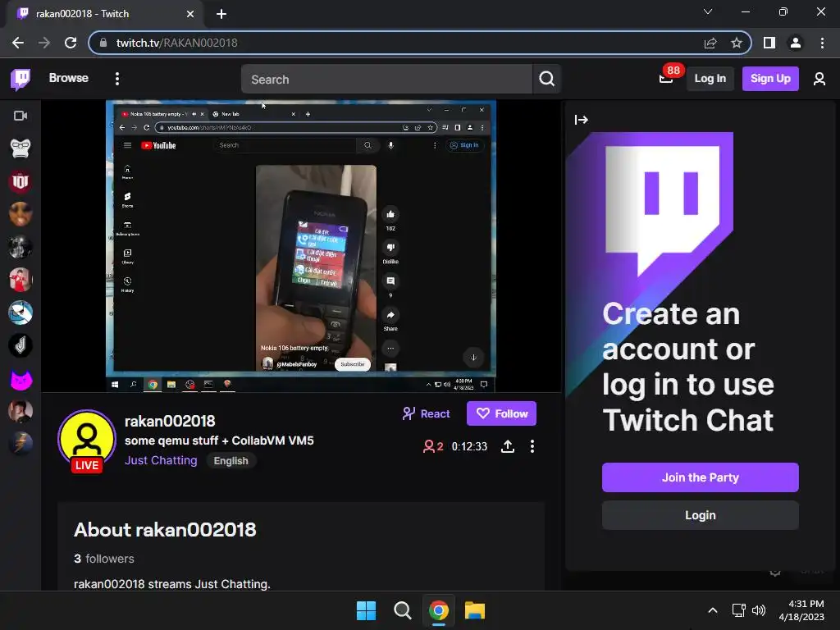This screenshot has height=630, width=840.
Task: Click rakan002018 channel name heading
Action: coord(170,421)
